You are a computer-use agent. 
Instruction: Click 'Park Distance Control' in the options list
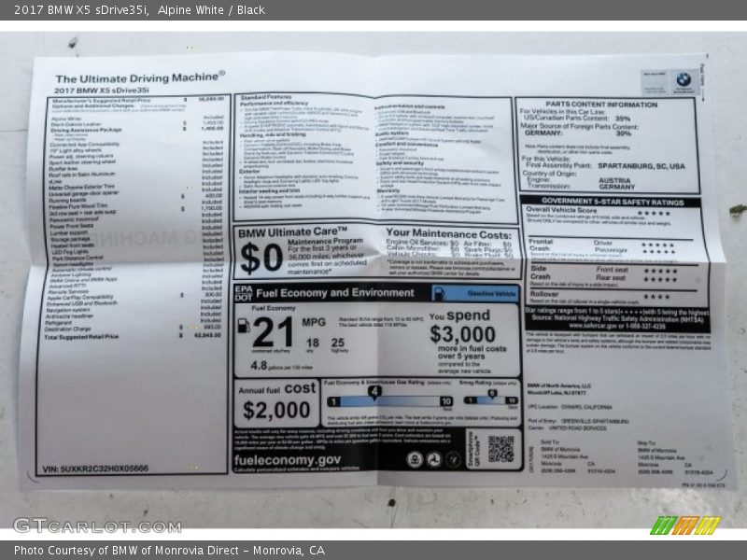point(78,258)
